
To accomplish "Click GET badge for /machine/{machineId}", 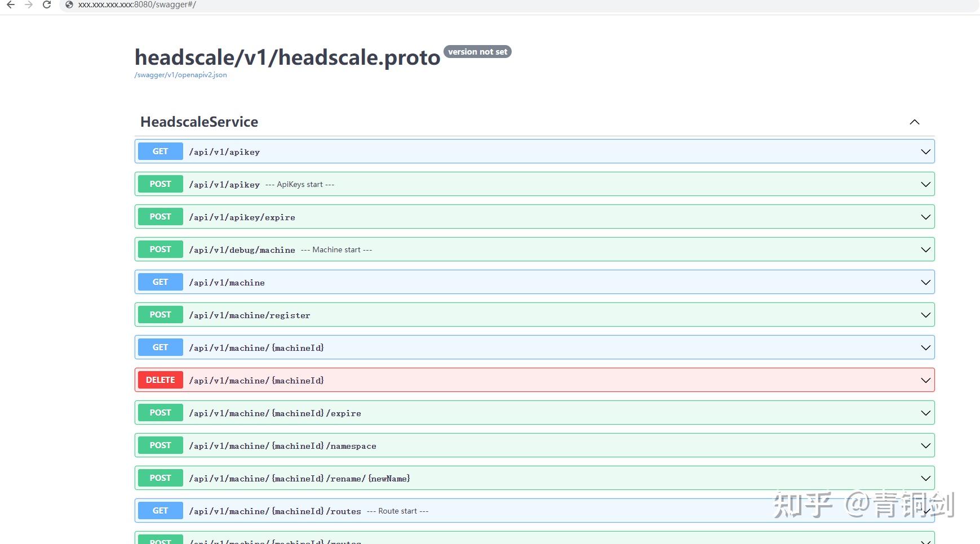I will [x=160, y=347].
